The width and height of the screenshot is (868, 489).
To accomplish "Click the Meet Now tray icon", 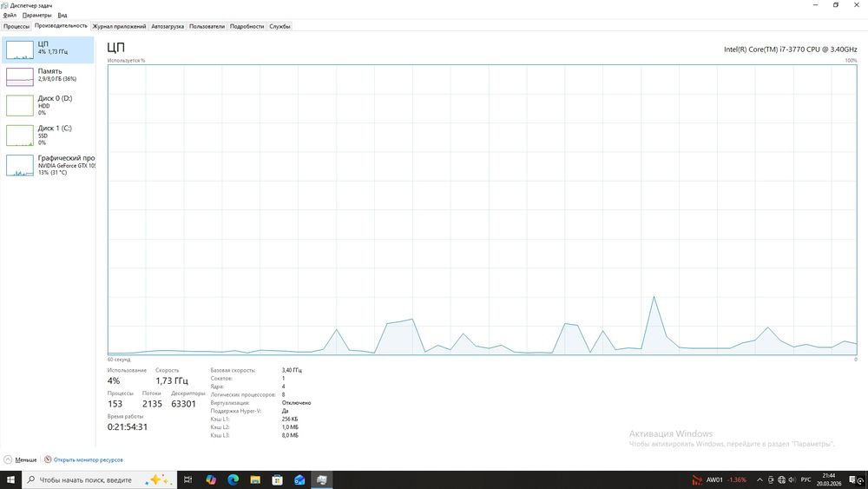I will click(771, 479).
